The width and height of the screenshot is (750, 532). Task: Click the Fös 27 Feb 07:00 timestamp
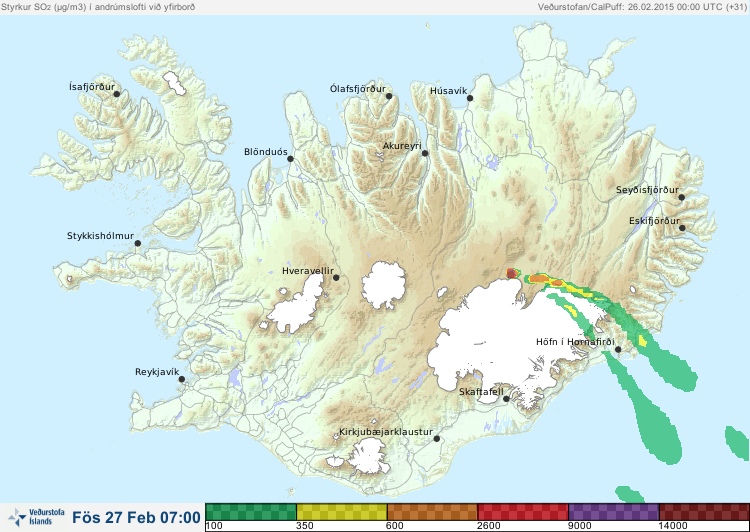click(136, 517)
